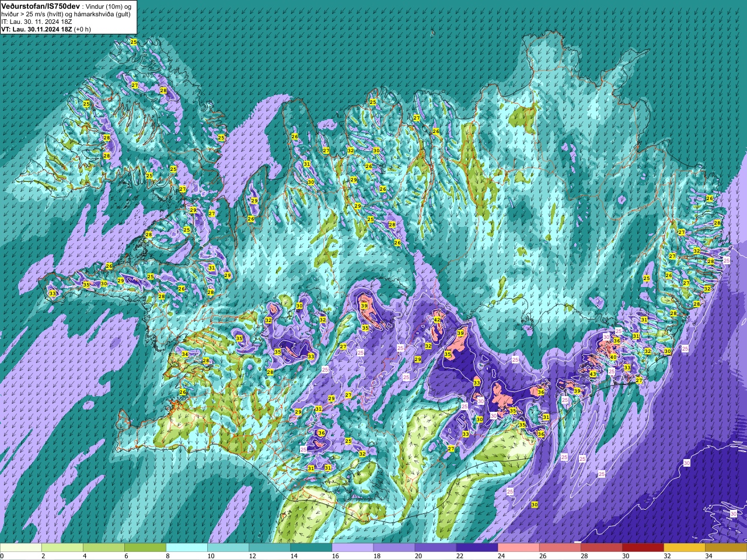Click the 22–24 m/s dark indigo legend swatch
This screenshot has height=560, width=747.
point(477,548)
